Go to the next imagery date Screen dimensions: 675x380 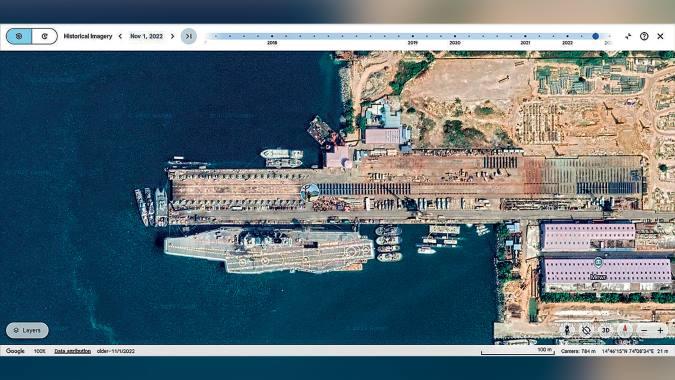pyautogui.click(x=172, y=36)
